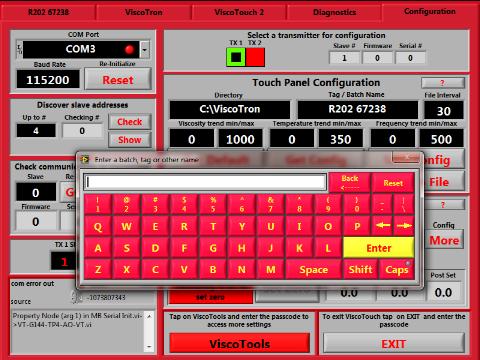Click the COM port ring stepper
480x360 pixels.
[x=19, y=50]
